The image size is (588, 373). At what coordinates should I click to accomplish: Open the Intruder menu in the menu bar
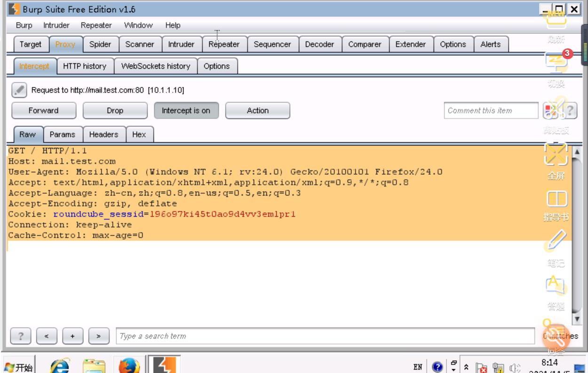(56, 25)
